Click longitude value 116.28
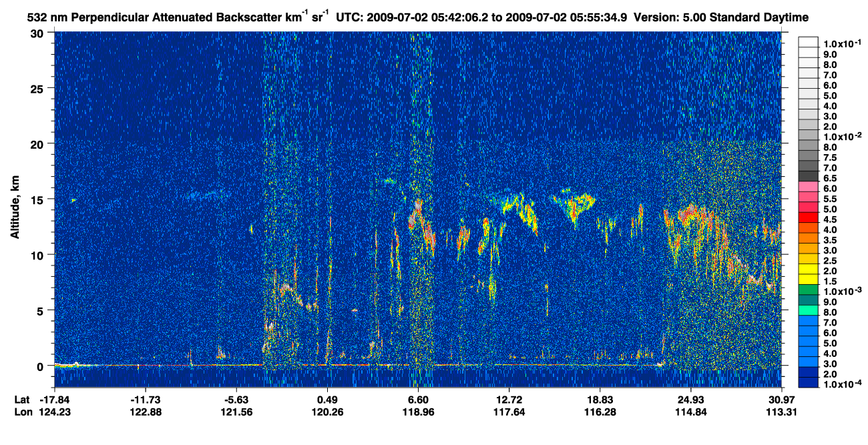Screen dimensions: 868x445 (600, 412)
